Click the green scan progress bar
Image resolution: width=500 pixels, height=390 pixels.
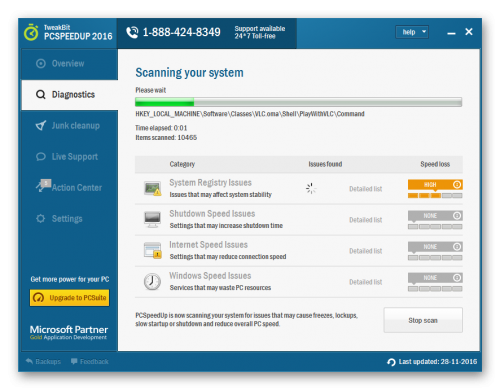coord(298,102)
